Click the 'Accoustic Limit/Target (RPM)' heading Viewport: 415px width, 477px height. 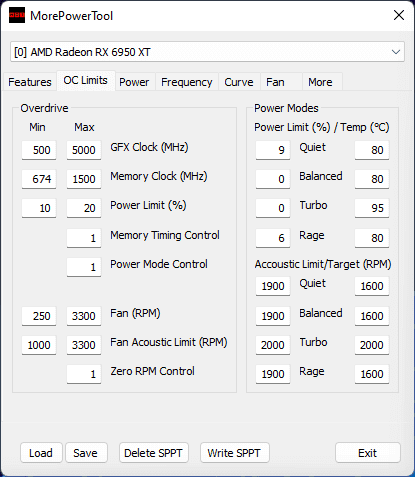click(x=323, y=264)
